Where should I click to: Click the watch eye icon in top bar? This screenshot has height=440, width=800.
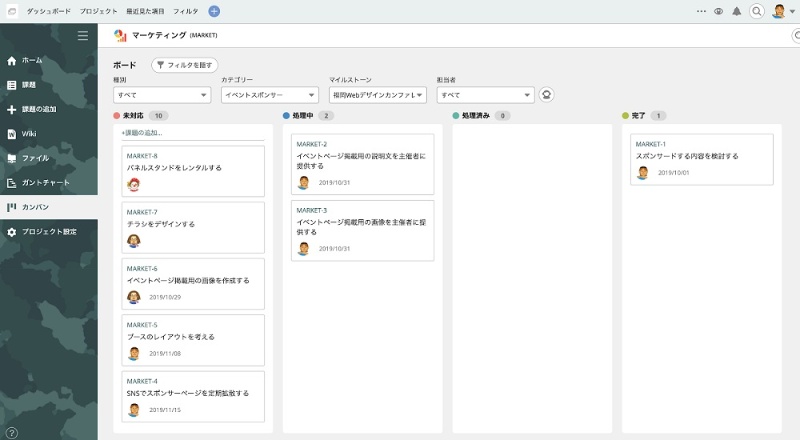point(718,11)
